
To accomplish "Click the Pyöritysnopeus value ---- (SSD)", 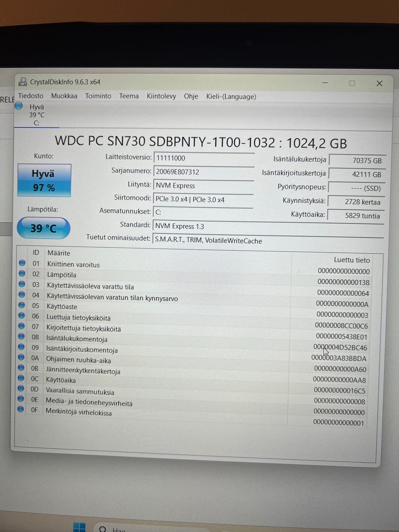I will click(x=357, y=188).
